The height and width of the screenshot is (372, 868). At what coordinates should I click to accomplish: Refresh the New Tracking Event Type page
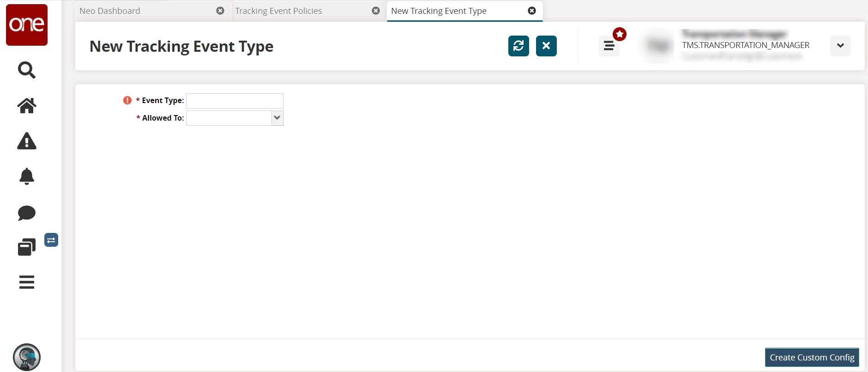point(518,46)
